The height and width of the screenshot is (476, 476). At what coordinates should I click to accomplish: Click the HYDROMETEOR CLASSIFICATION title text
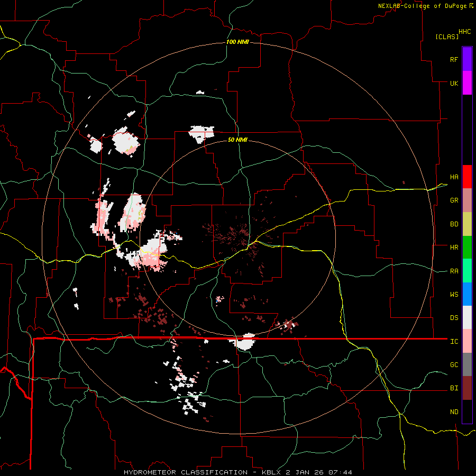coord(186,472)
